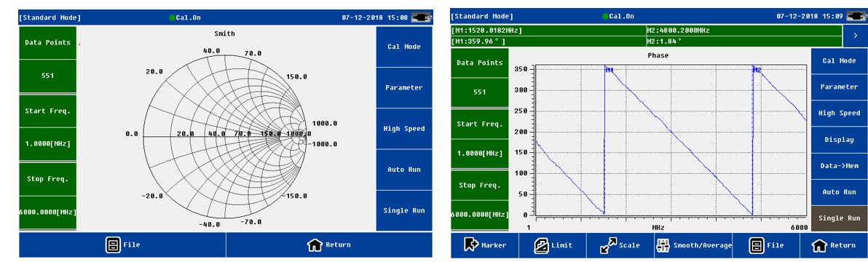The image size is (868, 262).
Task: Click Single Run in Phase screen
Action: tap(839, 218)
